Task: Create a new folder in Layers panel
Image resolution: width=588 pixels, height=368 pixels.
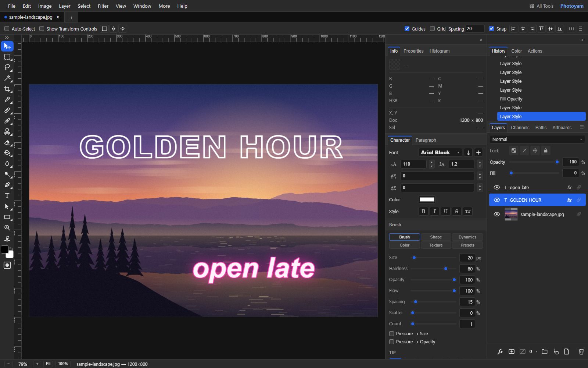Action: point(545,351)
